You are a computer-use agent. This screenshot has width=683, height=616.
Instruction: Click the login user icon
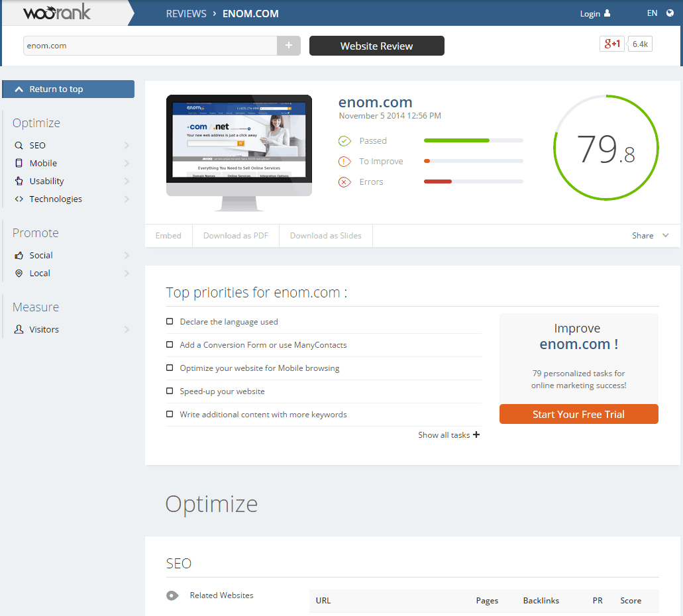pyautogui.click(x=607, y=13)
